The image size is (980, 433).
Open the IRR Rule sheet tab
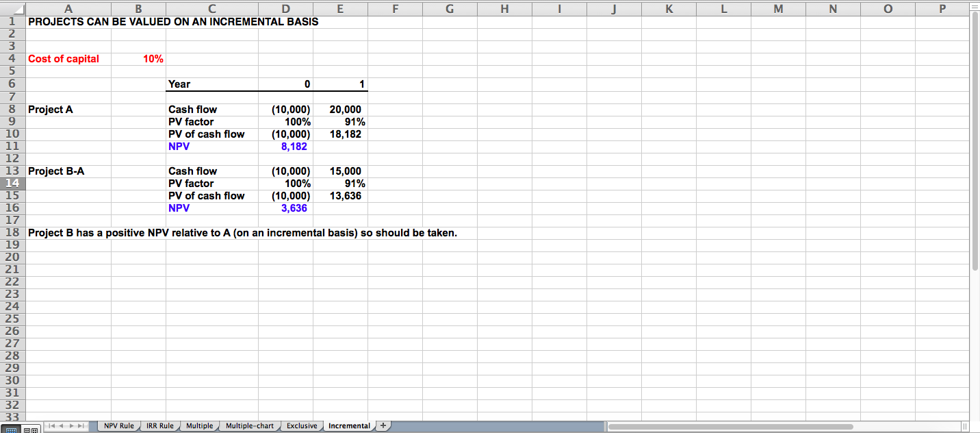[x=159, y=425]
